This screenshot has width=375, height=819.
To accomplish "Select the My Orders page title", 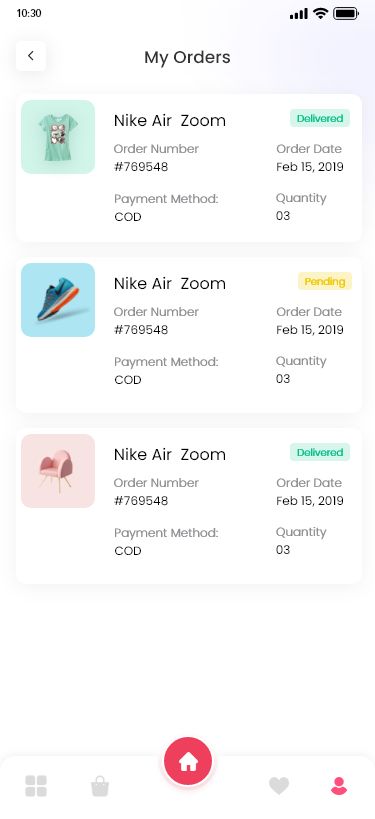I will [x=187, y=57].
